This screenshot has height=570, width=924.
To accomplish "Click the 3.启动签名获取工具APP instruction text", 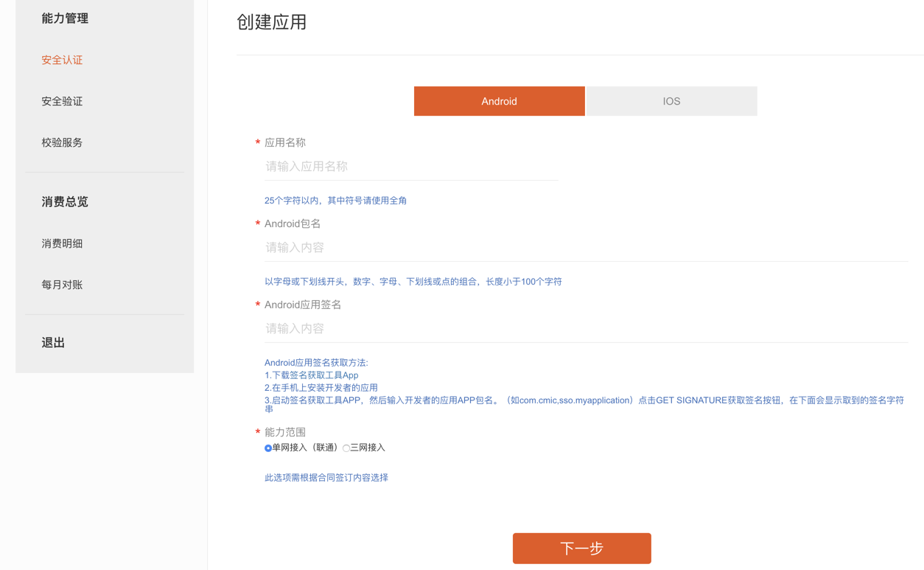I will (x=584, y=404).
